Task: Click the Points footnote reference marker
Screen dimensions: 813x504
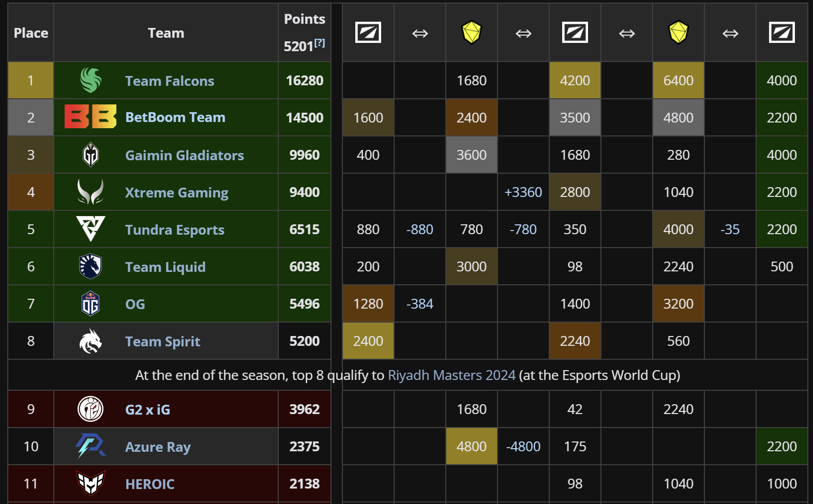Action: point(320,43)
